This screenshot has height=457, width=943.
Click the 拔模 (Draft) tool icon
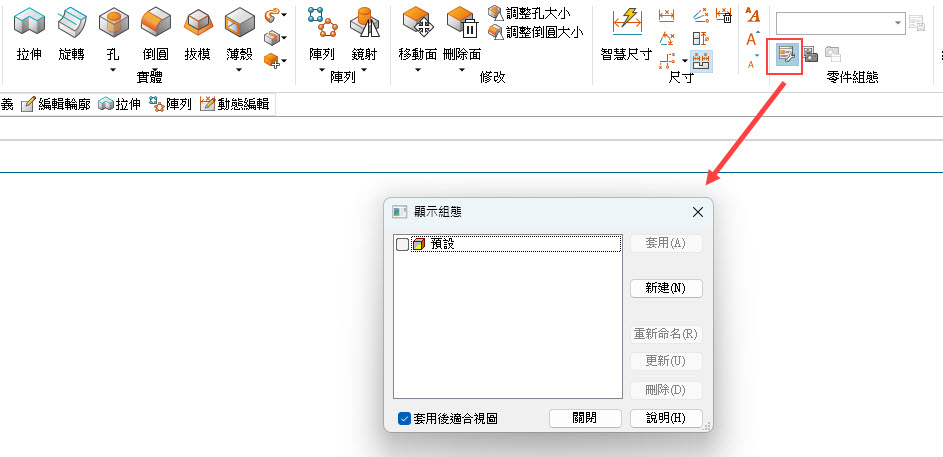pos(196,33)
